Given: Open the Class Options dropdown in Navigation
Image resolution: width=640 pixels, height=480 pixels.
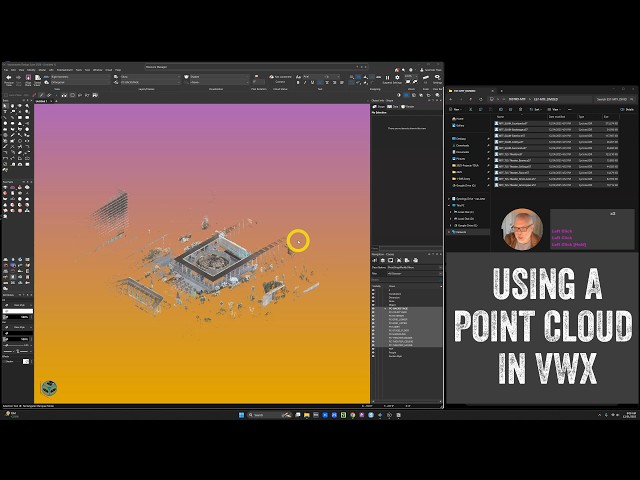Looking at the screenshot, I should (x=415, y=267).
